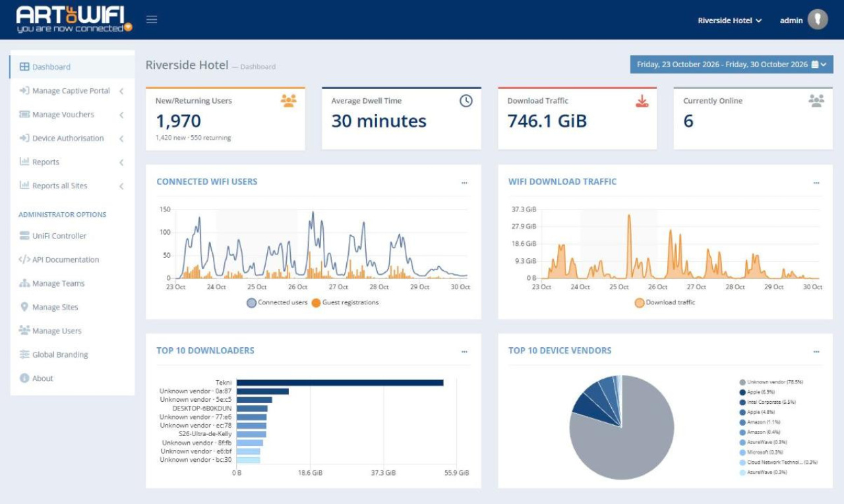
Task: Open the Reports menu item
Action: [73, 162]
